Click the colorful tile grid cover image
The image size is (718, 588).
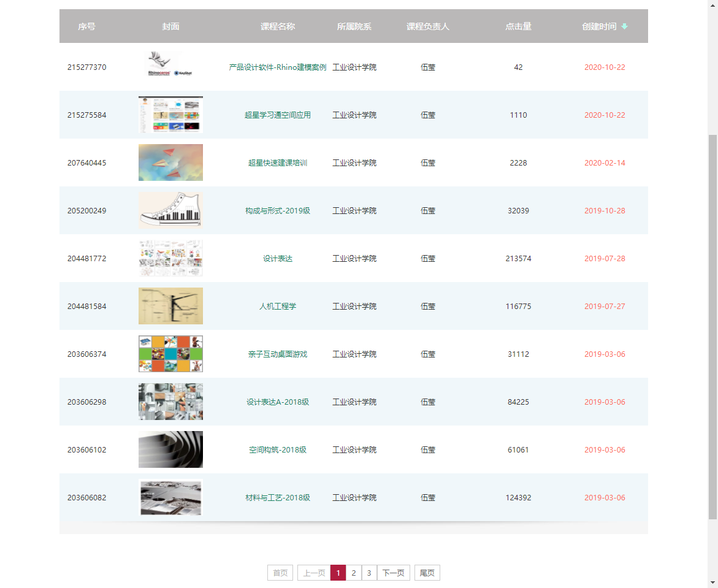point(170,354)
